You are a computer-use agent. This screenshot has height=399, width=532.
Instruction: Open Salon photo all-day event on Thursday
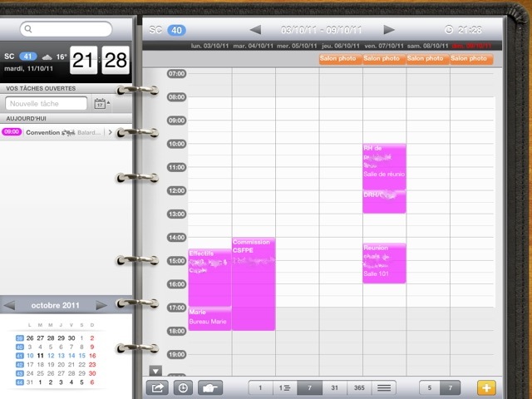[340, 59]
